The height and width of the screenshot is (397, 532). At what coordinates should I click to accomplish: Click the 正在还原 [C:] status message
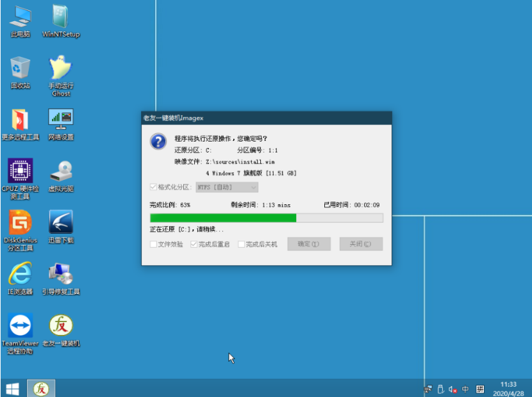[187, 229]
